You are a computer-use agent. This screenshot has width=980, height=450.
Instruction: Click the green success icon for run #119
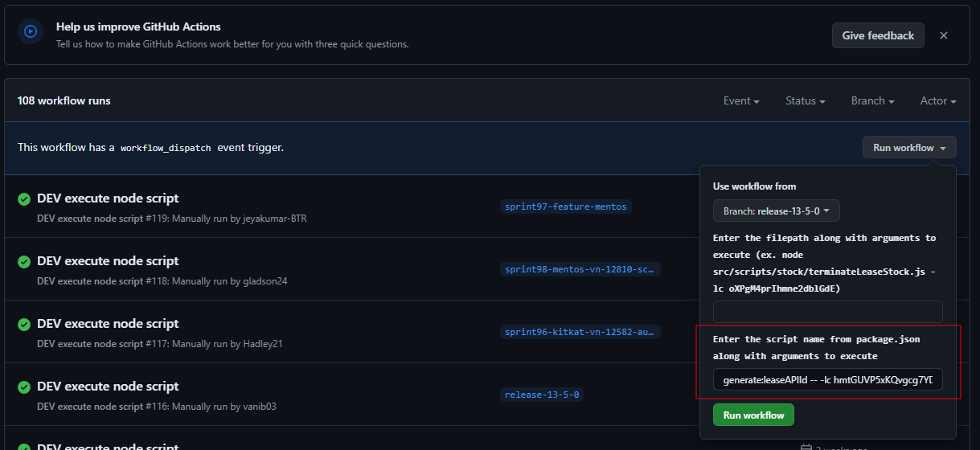click(24, 199)
